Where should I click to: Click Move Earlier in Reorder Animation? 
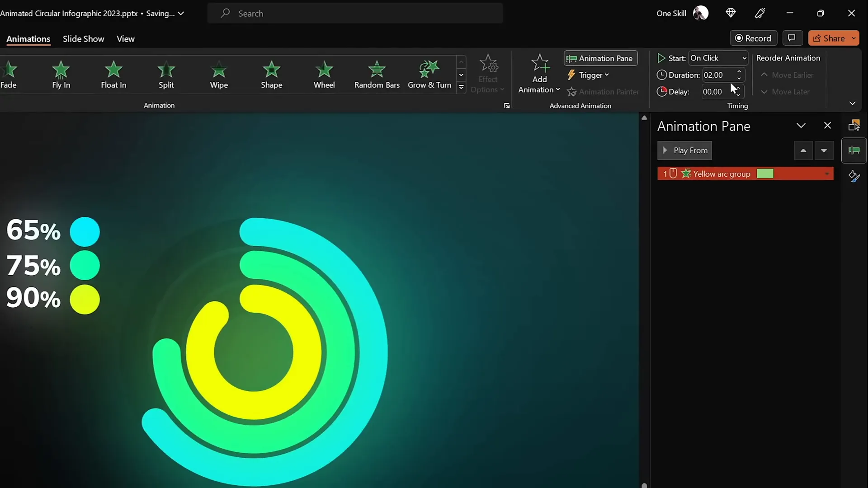[x=787, y=75]
